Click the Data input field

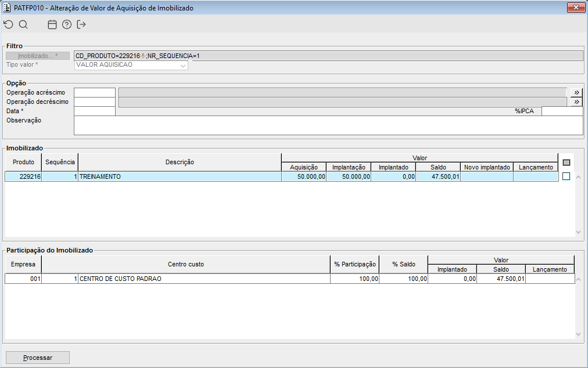coord(95,111)
